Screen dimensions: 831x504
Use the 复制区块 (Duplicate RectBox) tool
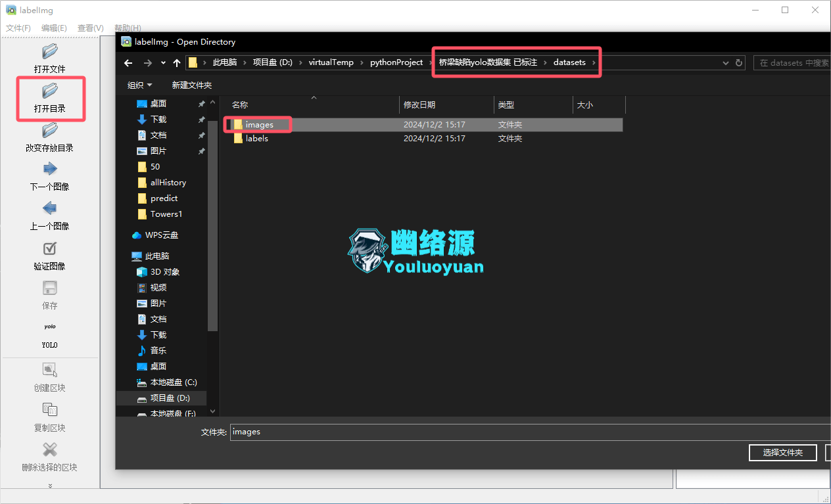click(49, 410)
